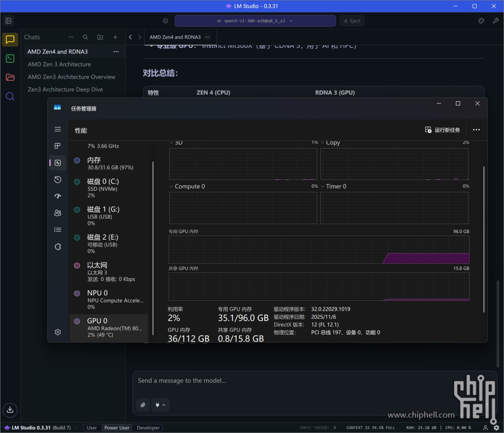
Task: Open My Models folder icon in sidebar
Action: click(x=10, y=77)
